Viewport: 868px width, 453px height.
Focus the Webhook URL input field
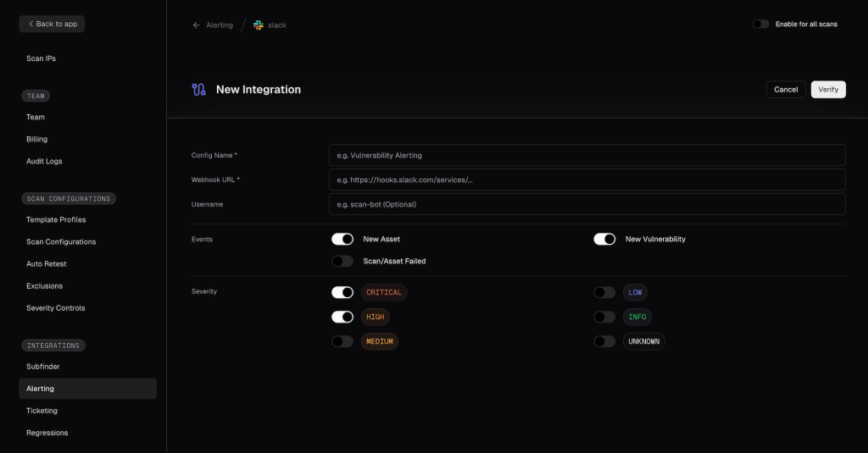[x=587, y=180]
